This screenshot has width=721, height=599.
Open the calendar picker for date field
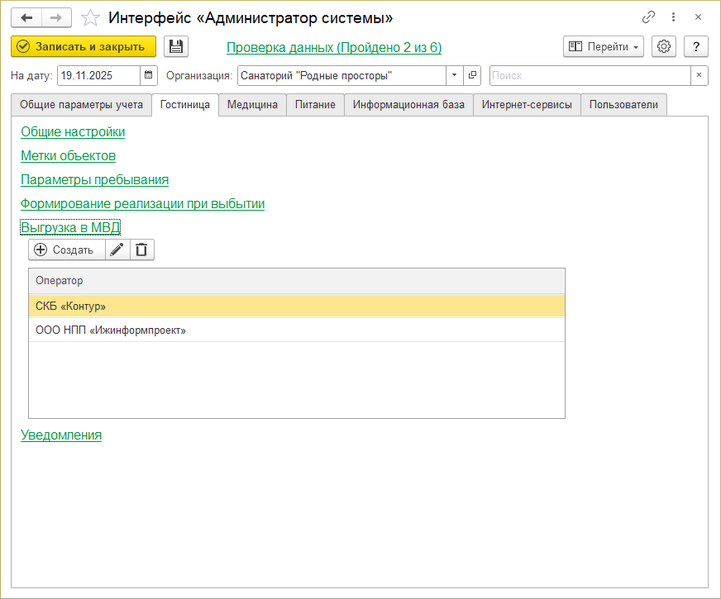[x=149, y=75]
